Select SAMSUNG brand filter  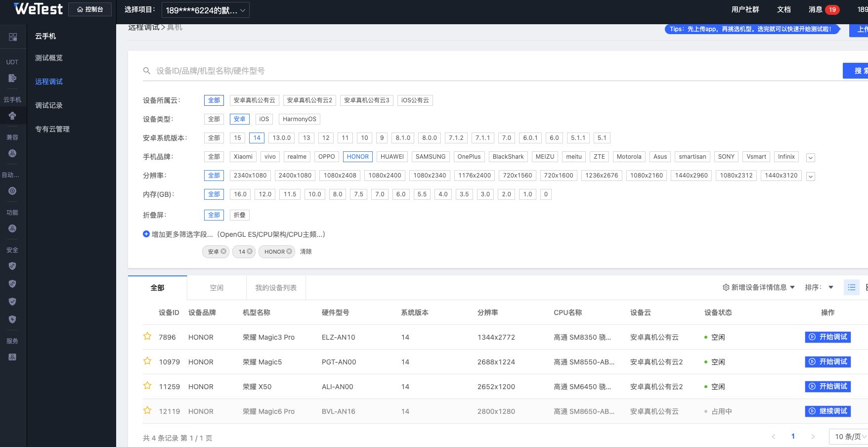point(431,157)
